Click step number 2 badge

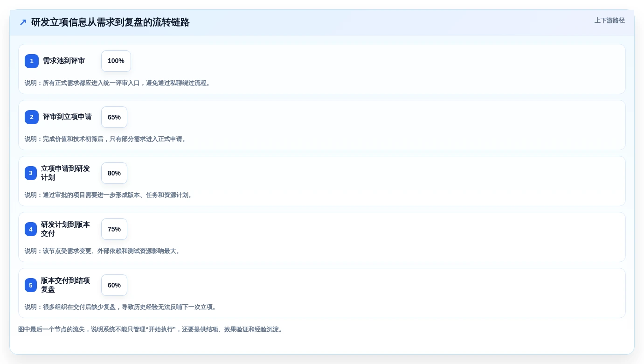(x=32, y=117)
